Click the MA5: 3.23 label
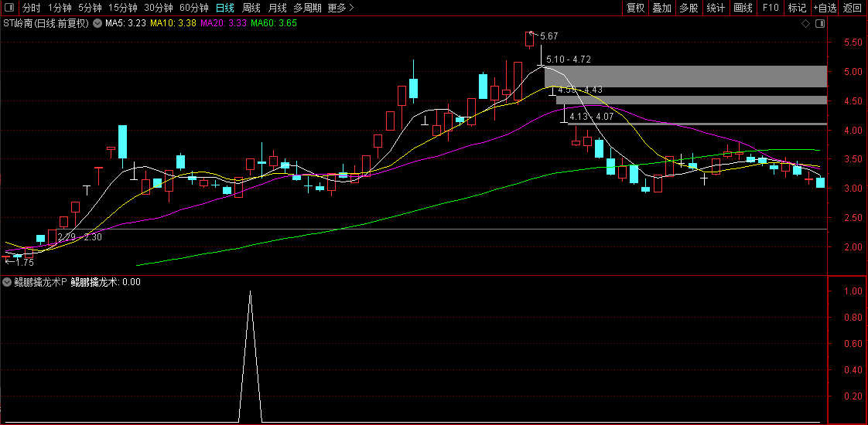The width and height of the screenshot is (868, 425). tap(125, 23)
